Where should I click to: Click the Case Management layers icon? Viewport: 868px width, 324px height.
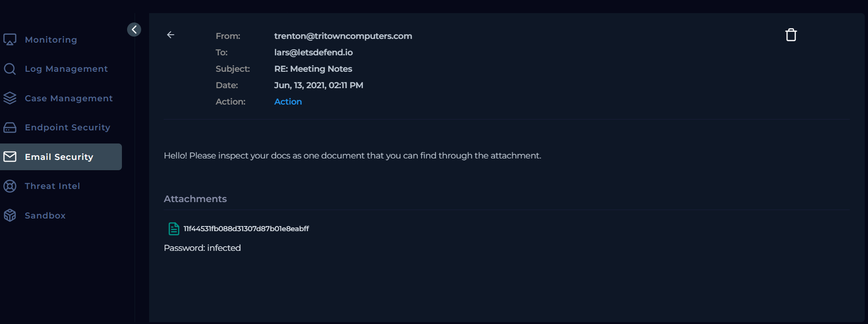coord(10,98)
